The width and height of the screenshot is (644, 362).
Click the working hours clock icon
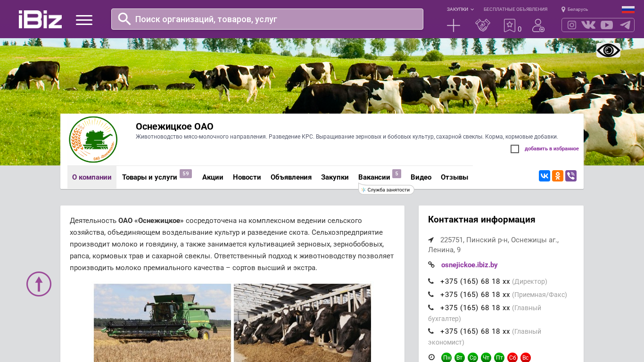coord(431,357)
